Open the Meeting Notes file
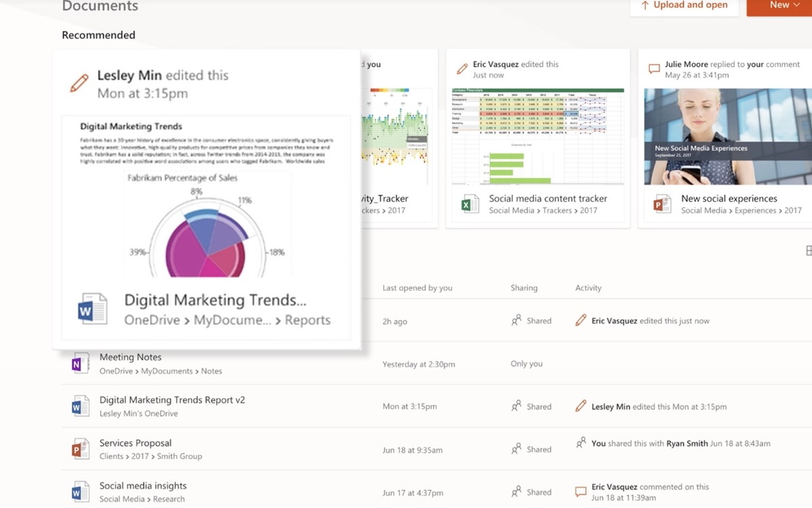This screenshot has width=812, height=508. [131, 357]
